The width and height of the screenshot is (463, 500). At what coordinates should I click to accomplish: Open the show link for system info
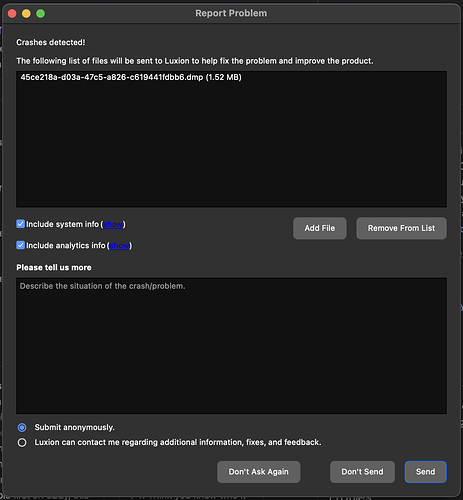113,224
